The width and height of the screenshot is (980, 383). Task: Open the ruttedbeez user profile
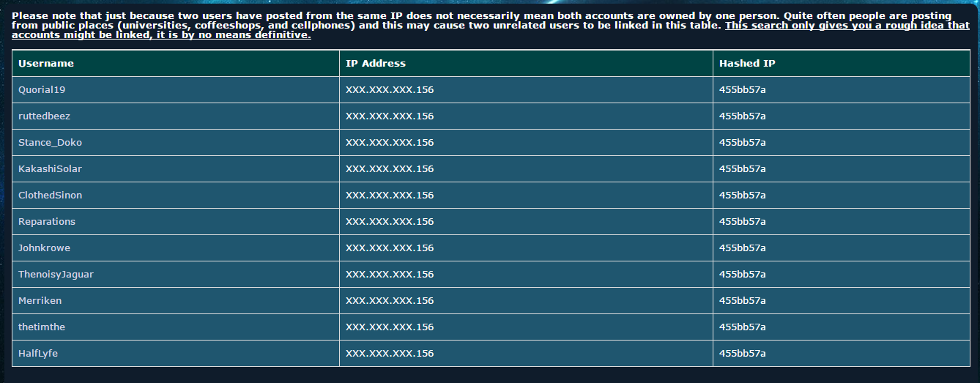[x=44, y=116]
